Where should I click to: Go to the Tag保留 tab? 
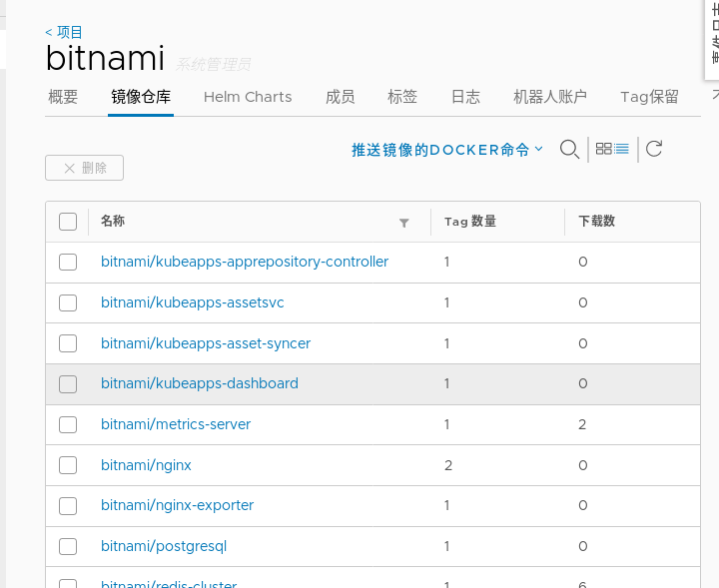[x=649, y=97]
